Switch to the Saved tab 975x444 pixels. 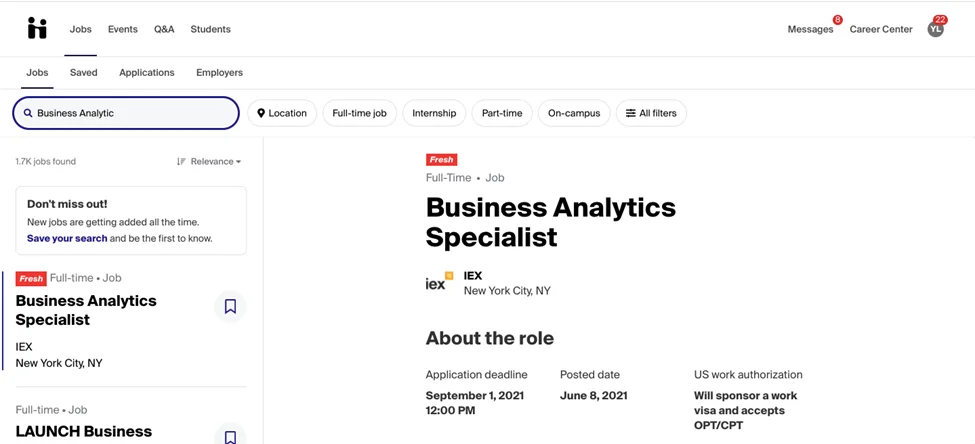click(x=84, y=72)
